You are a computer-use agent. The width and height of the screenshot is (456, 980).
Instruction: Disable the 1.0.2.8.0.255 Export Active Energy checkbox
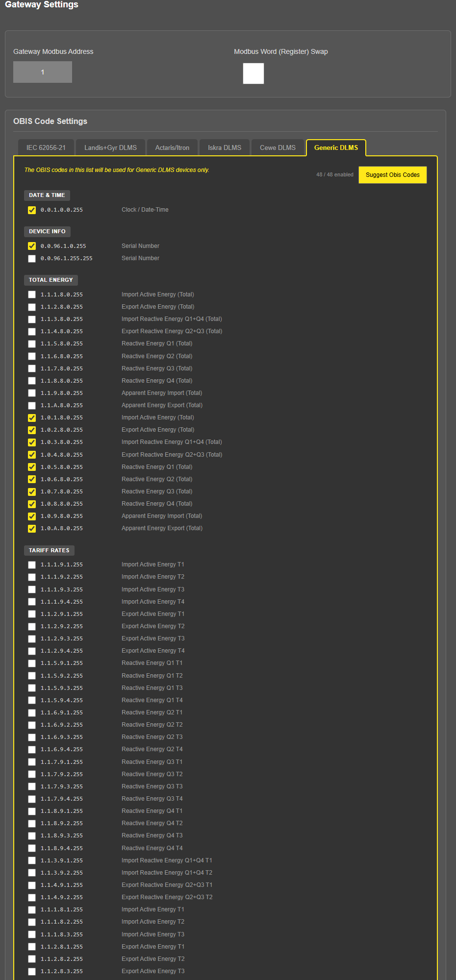32,430
